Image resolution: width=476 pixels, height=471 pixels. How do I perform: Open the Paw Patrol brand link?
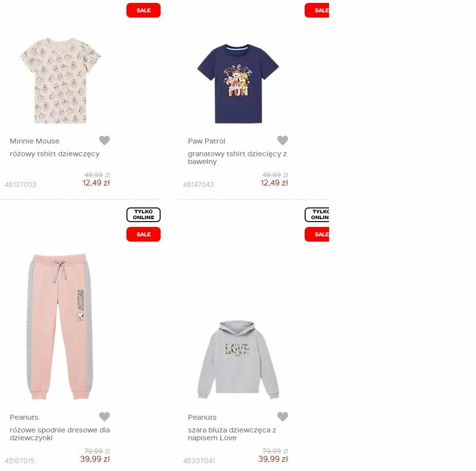click(x=206, y=141)
